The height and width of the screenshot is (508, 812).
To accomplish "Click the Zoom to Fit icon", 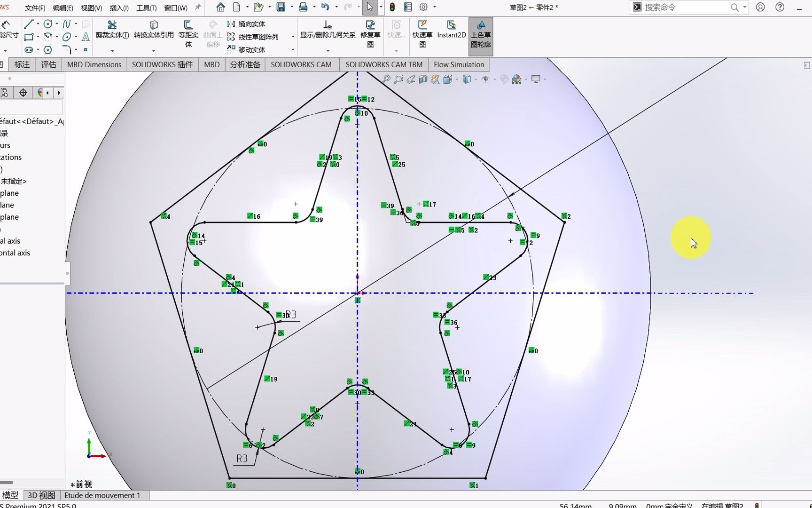I will (387, 79).
